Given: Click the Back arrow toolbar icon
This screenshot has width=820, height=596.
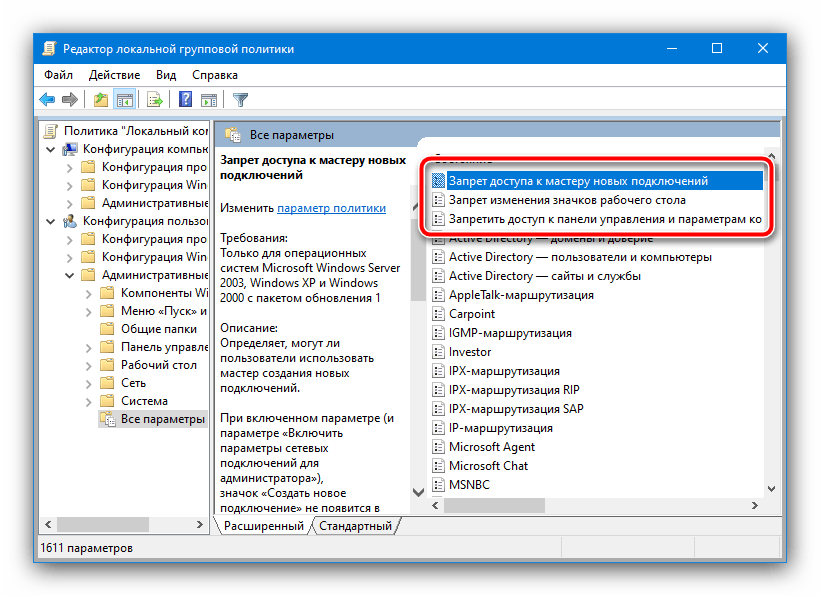Looking at the screenshot, I should pos(48,99).
